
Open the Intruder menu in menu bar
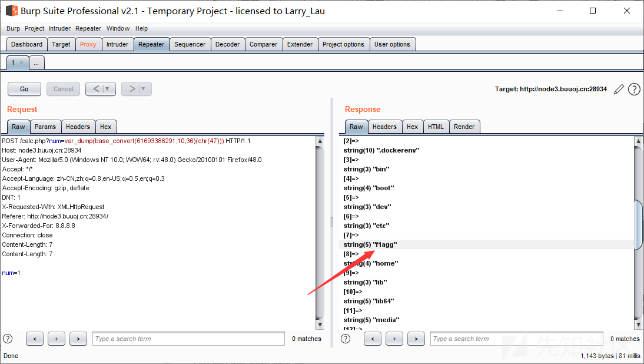click(59, 28)
